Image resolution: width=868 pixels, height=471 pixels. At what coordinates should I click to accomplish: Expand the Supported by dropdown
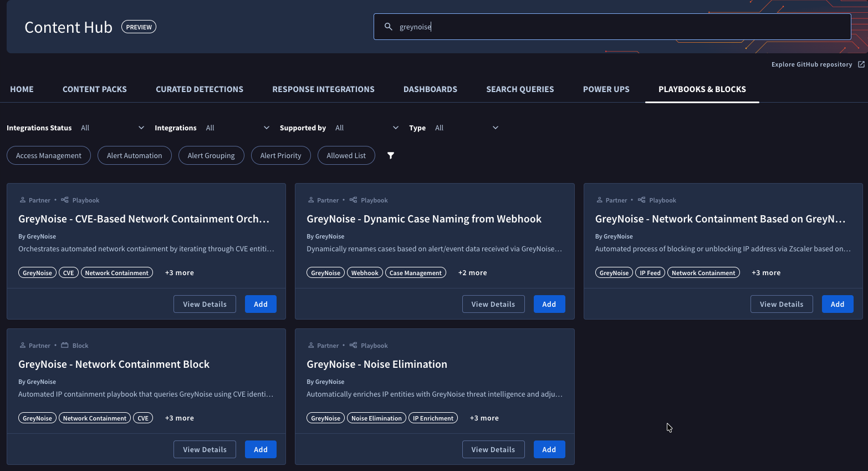click(367, 128)
